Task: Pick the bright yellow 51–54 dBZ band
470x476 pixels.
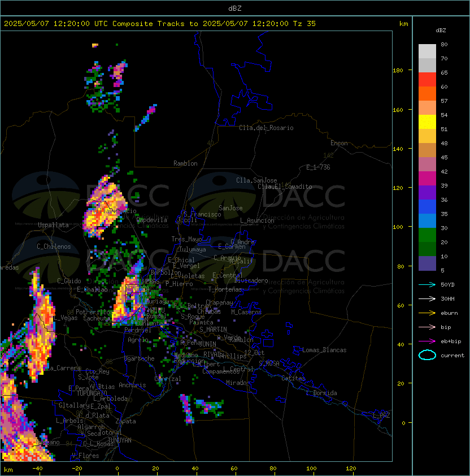Action: pyautogui.click(x=427, y=122)
